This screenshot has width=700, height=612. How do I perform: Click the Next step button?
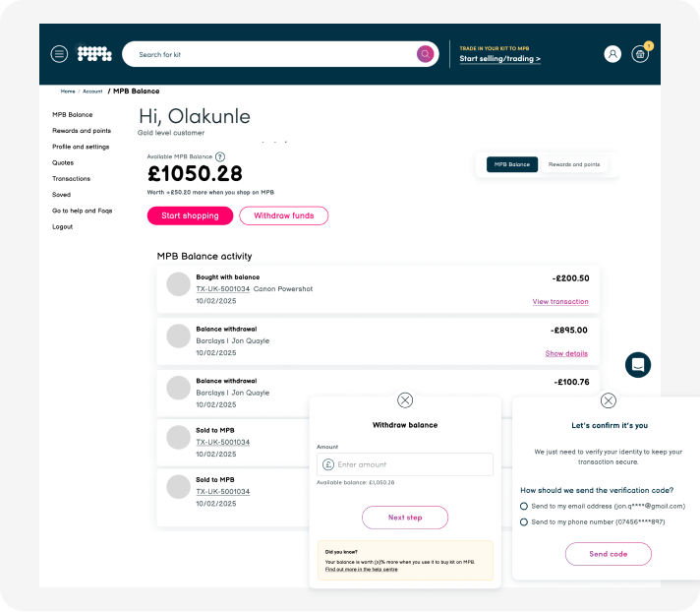click(x=405, y=518)
